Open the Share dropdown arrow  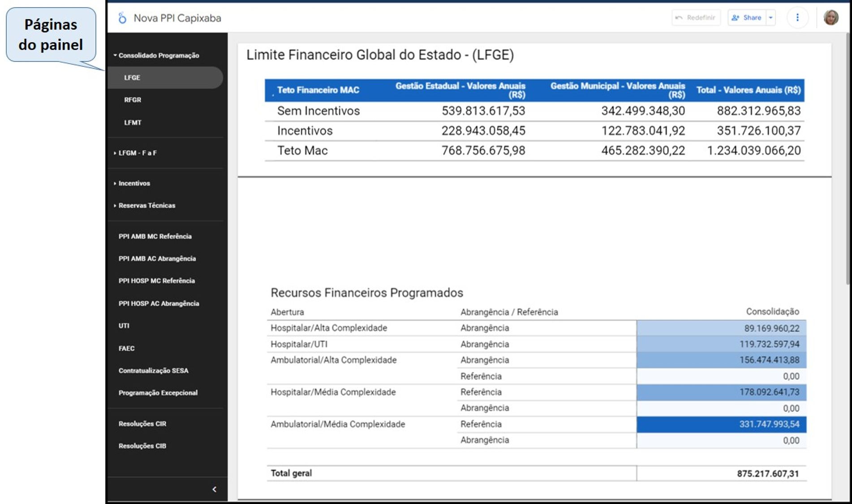[x=771, y=17]
